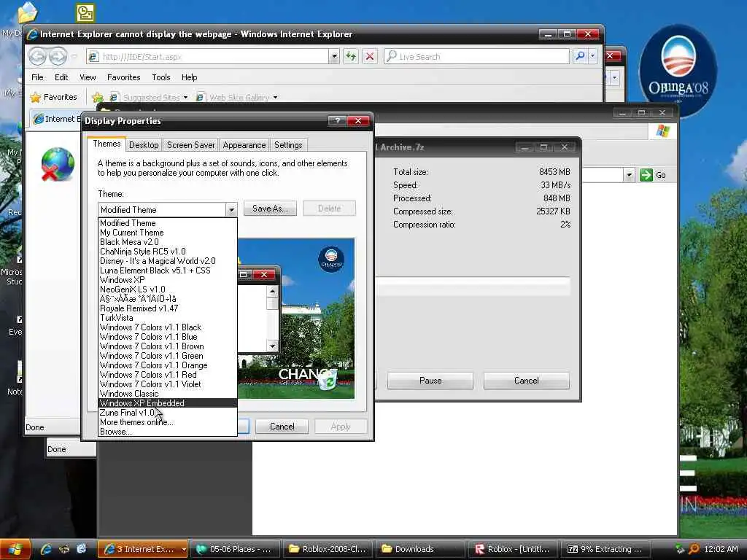Open the Favorites star button

53,97
